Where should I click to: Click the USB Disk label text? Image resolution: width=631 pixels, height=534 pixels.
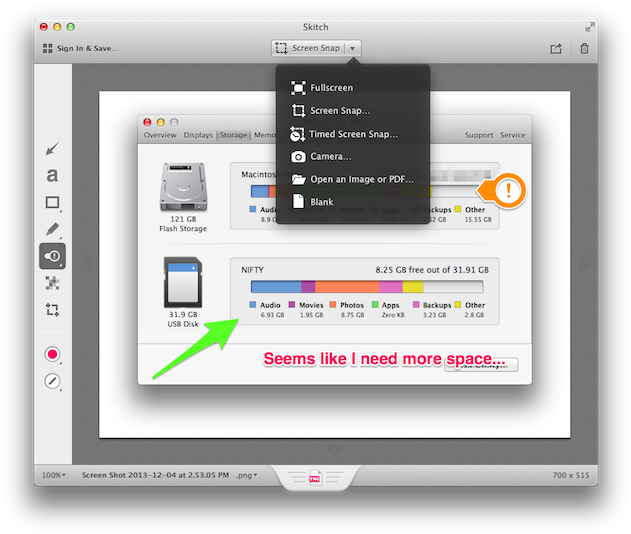pyautogui.click(x=183, y=324)
